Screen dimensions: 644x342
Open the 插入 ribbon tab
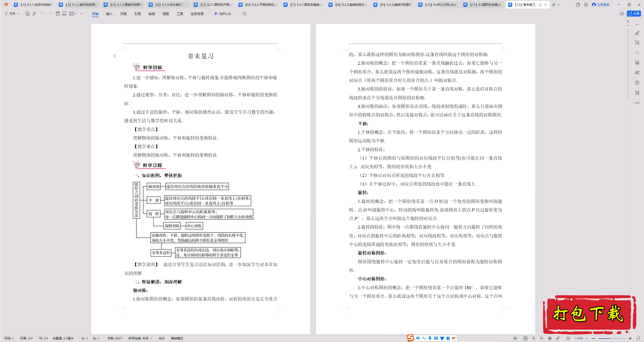pos(109,14)
